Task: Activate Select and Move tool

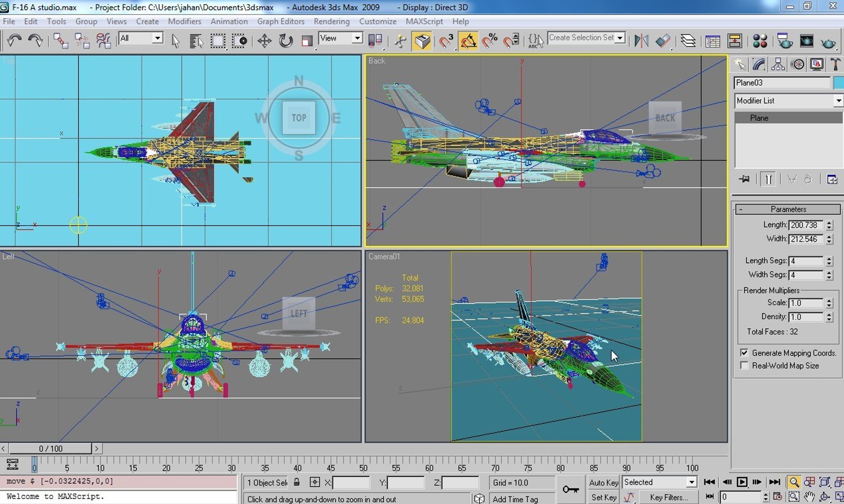Action: (264, 41)
